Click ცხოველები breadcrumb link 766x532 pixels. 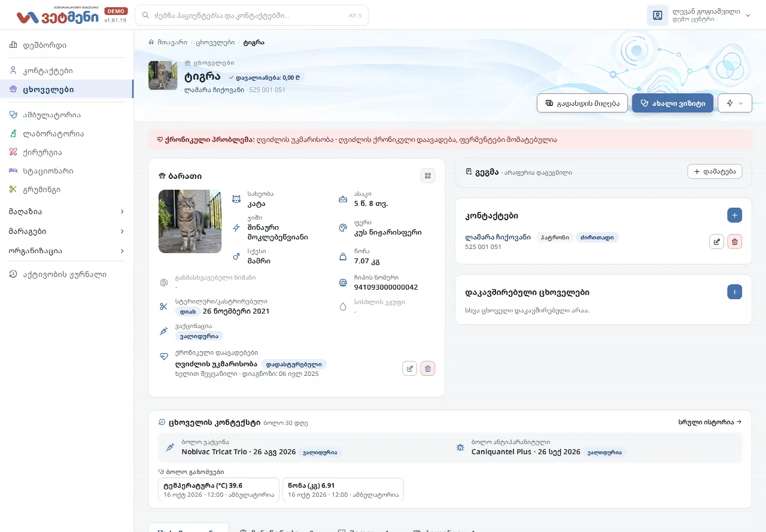(214, 42)
